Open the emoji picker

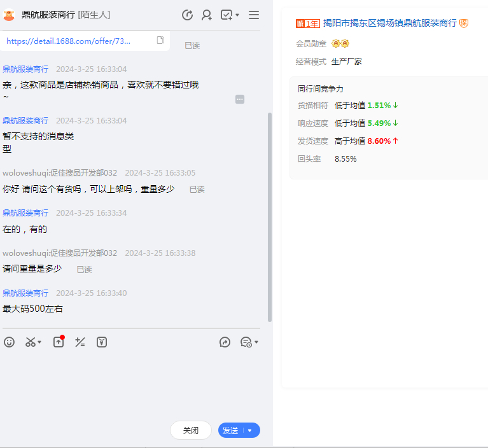pos(9,342)
